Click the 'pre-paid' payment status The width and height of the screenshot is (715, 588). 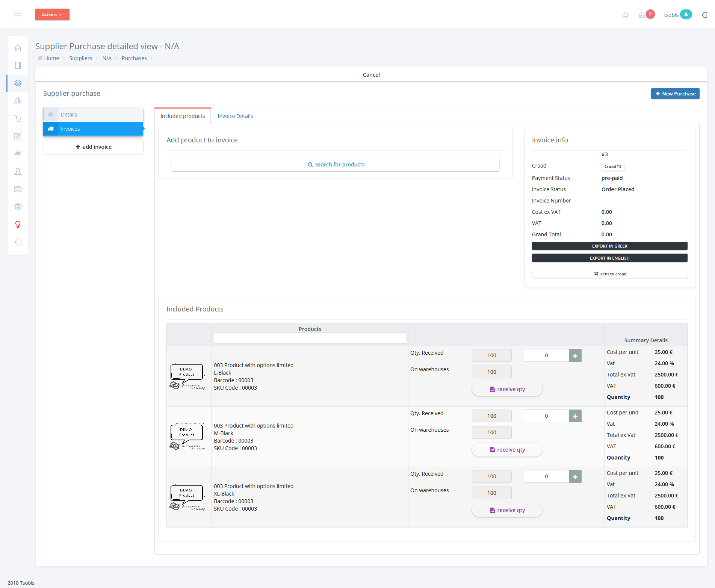tap(612, 178)
